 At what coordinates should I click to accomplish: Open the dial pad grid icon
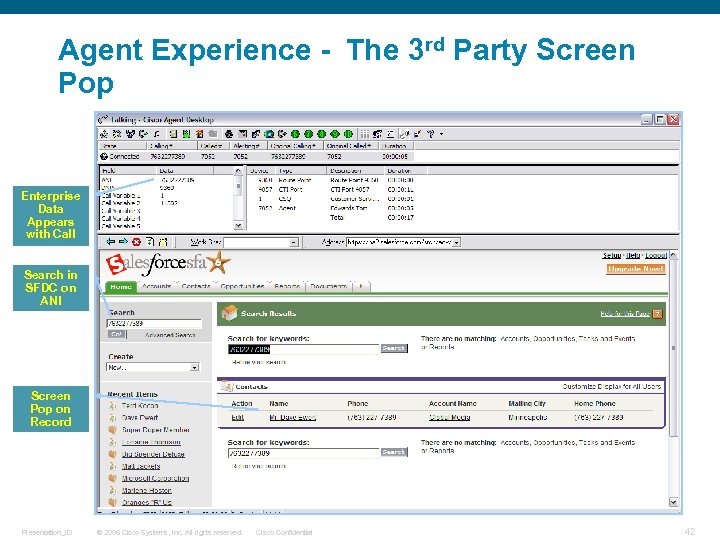365,134
